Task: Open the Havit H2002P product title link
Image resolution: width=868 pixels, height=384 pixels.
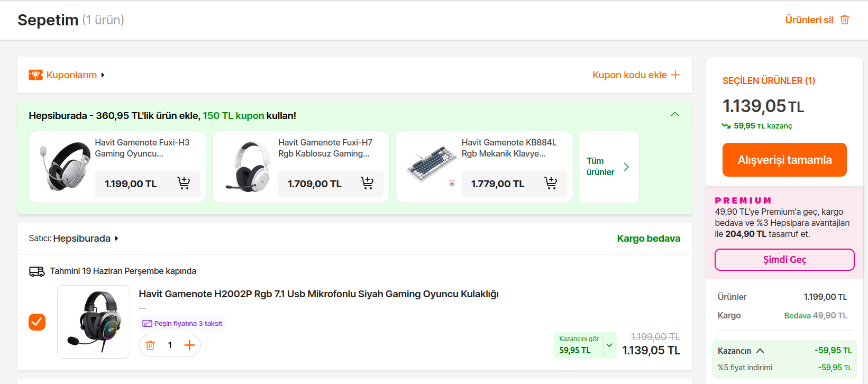Action: click(x=318, y=294)
